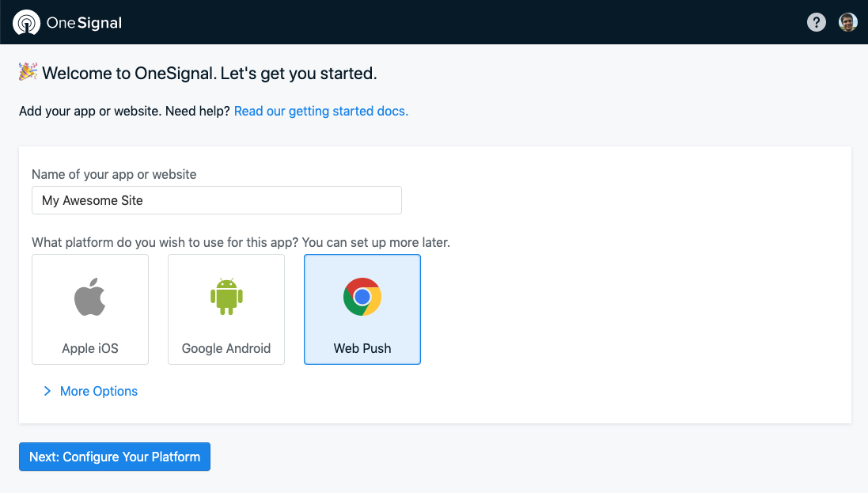Click the 'Name of your app or website' label

[114, 174]
